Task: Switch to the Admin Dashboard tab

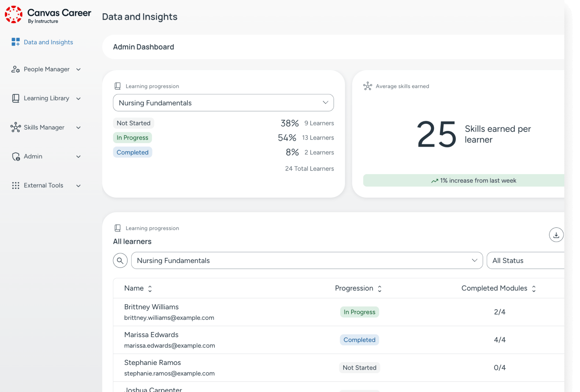Action: [143, 47]
